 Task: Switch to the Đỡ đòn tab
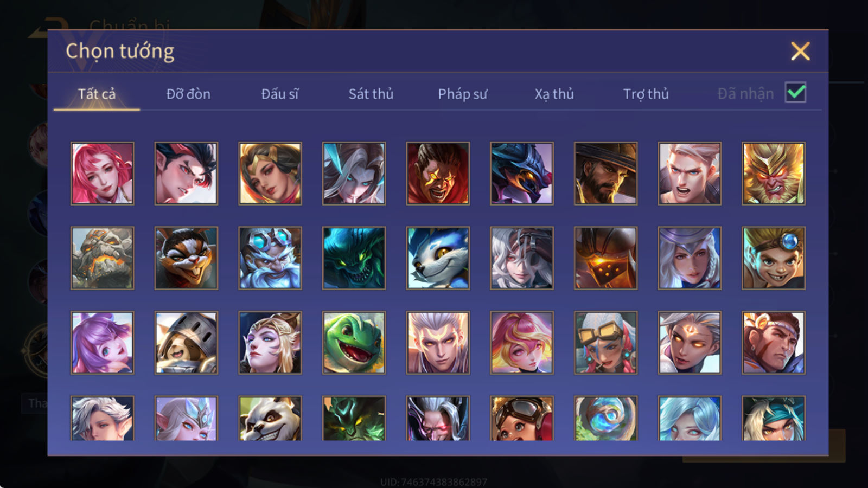click(188, 94)
